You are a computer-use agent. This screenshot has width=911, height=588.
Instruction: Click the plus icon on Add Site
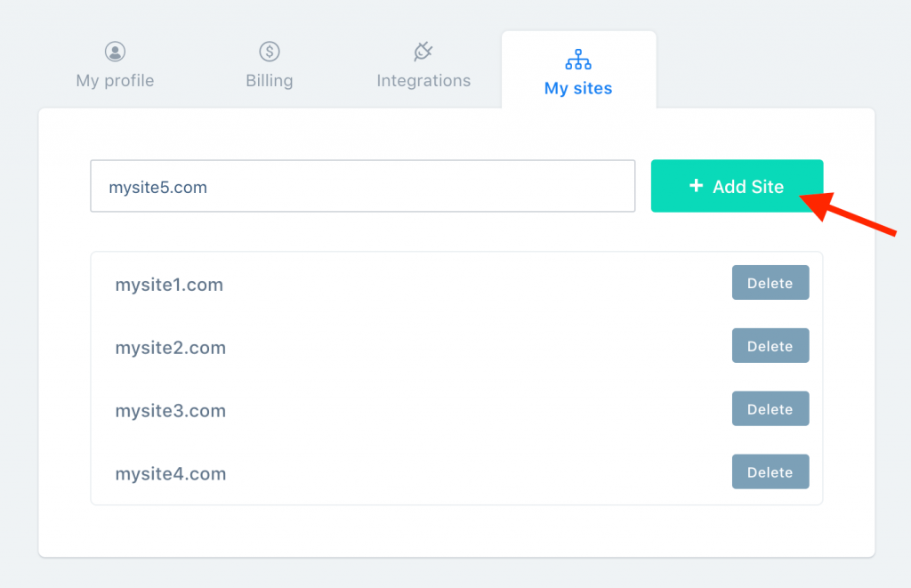[x=696, y=185]
